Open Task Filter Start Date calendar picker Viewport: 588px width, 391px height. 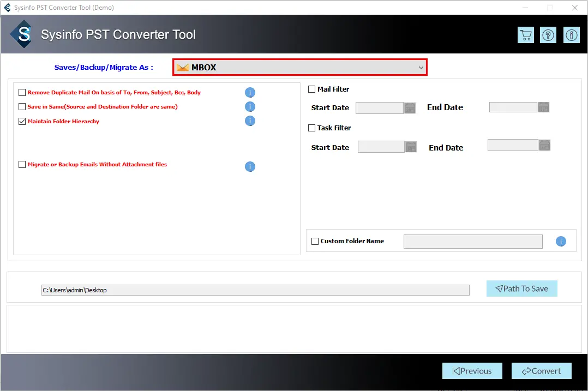pos(411,147)
